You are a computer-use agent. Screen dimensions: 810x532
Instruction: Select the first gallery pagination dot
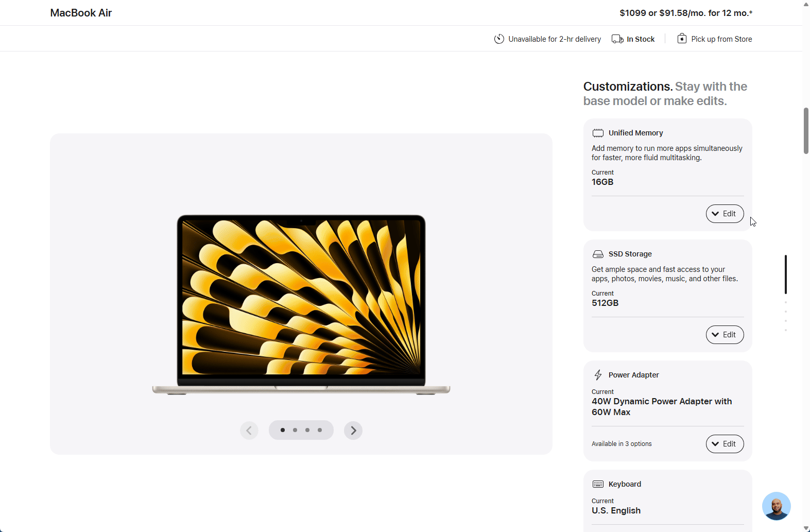coord(283,430)
